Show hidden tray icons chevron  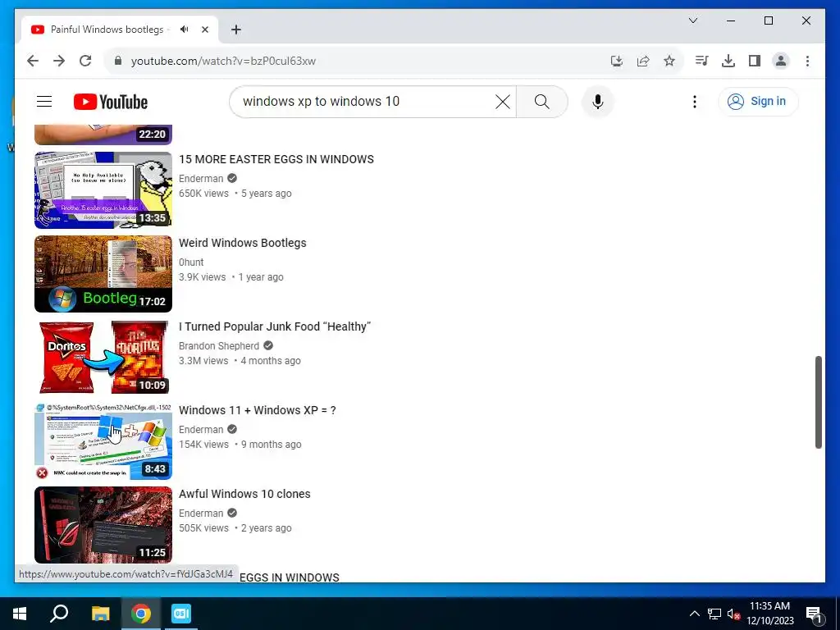[x=694, y=614]
